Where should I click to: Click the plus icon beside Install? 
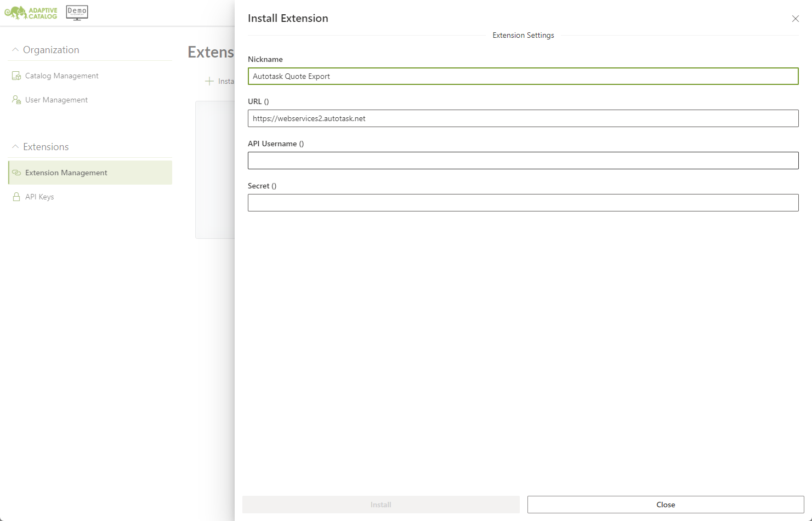pos(209,81)
